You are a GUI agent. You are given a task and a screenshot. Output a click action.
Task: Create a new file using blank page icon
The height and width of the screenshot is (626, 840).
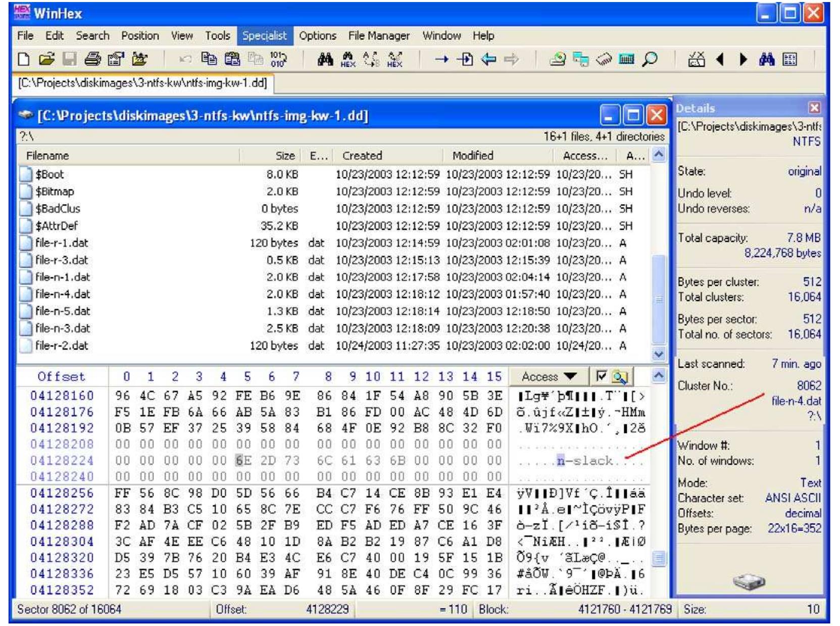click(23, 58)
